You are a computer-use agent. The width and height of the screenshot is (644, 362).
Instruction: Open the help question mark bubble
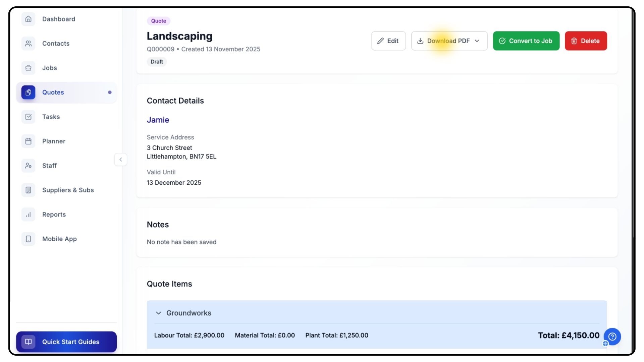pos(612,337)
